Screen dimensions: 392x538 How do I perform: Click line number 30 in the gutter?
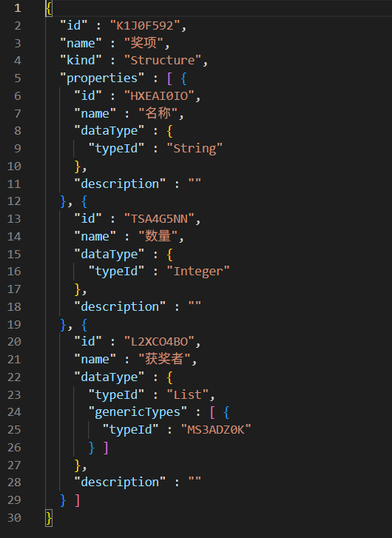click(x=14, y=517)
